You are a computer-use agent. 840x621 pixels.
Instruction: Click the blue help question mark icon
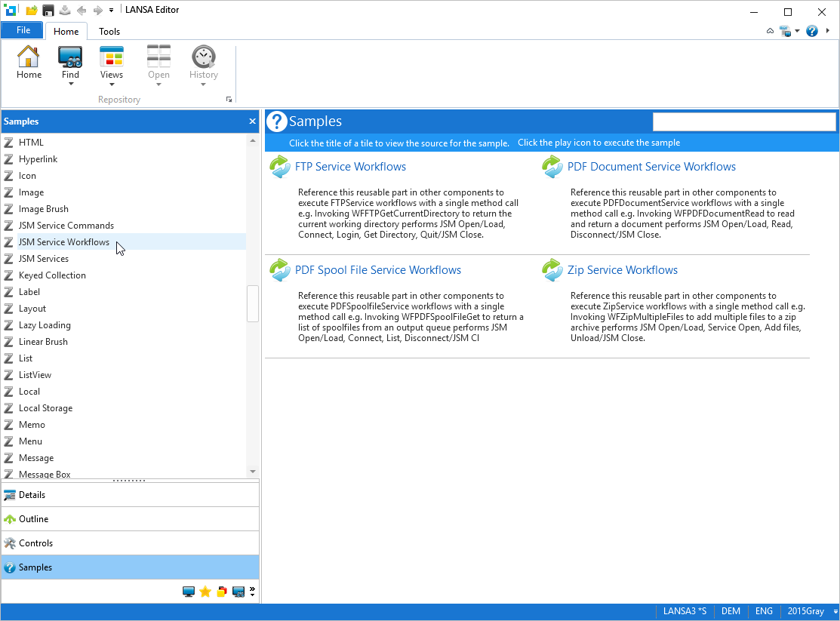[x=812, y=31]
